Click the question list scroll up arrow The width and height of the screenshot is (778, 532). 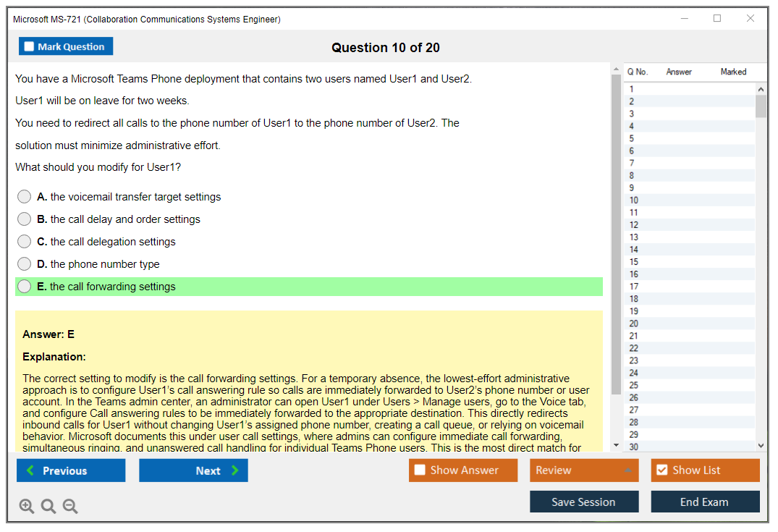click(x=761, y=89)
